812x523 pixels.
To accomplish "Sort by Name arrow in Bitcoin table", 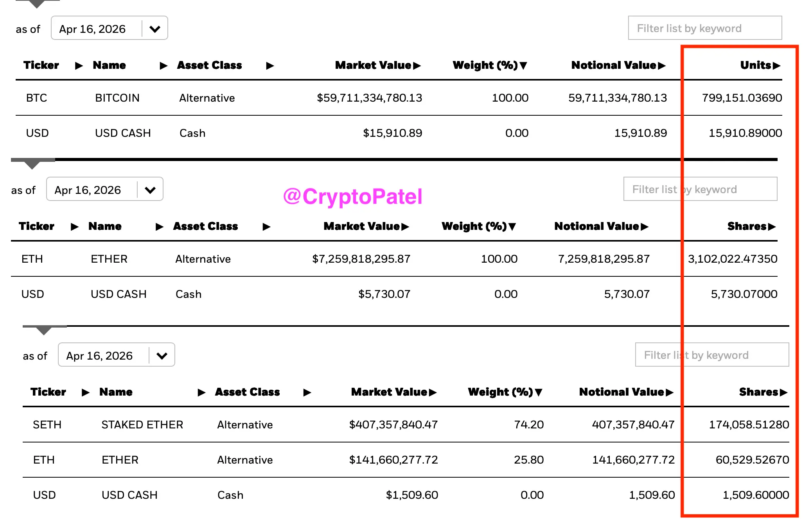I will (164, 66).
